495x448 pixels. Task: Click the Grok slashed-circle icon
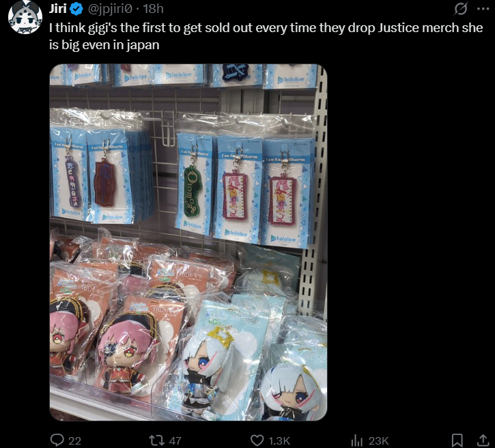460,9
